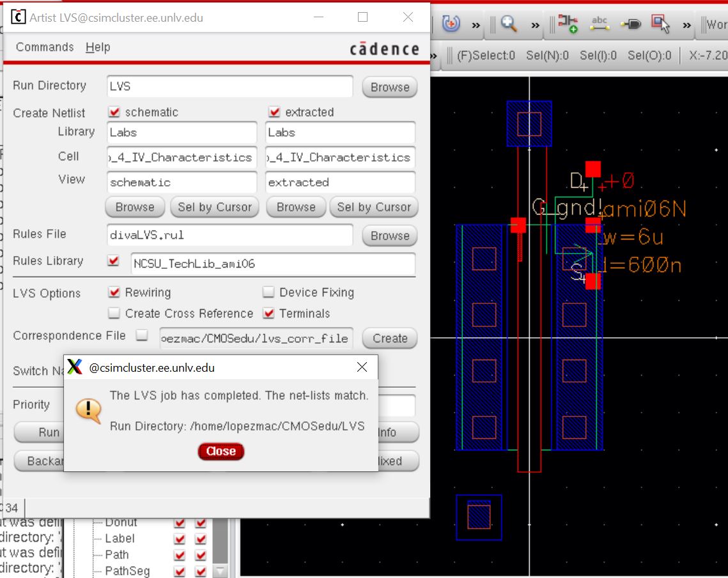Uncheck the Rewiring LVS option

(x=114, y=293)
